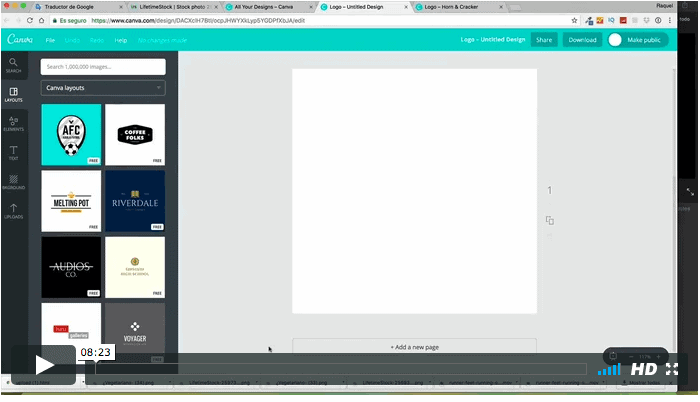Viewport: 700px width, 402px height.
Task: Switch to 'Logo – Horn & Cracker' tab
Action: click(459, 7)
